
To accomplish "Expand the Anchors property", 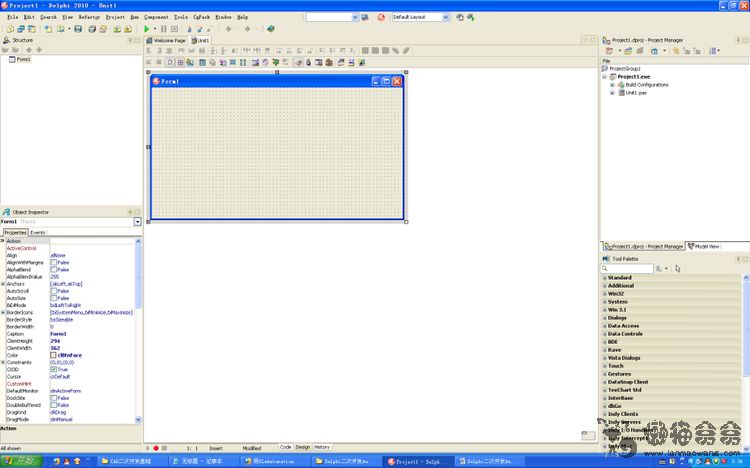I will tap(3, 284).
